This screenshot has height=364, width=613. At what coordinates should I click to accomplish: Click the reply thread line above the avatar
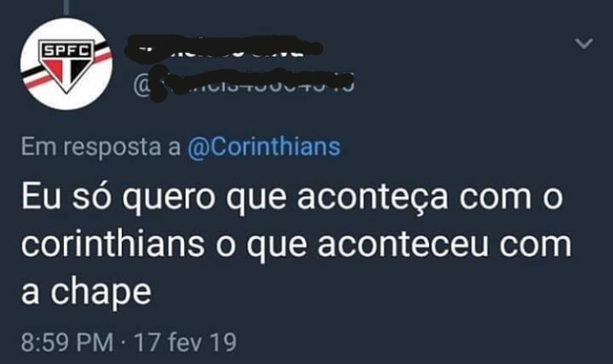67,7
